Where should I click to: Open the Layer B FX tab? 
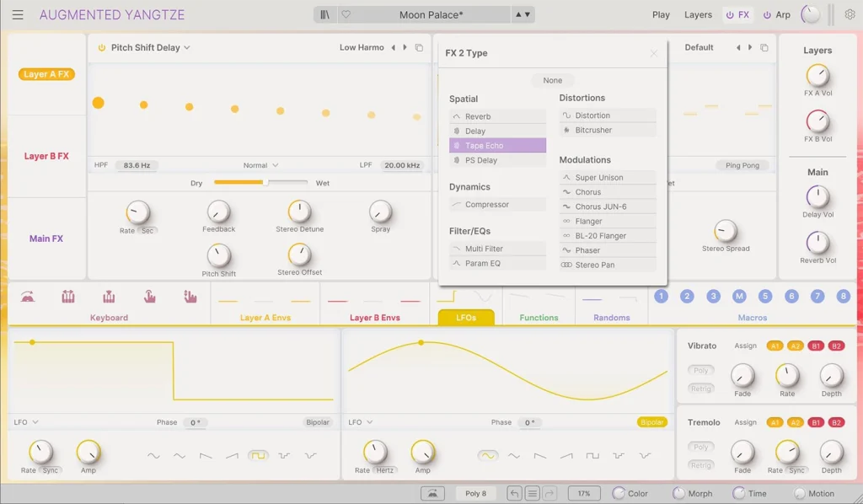(x=46, y=156)
